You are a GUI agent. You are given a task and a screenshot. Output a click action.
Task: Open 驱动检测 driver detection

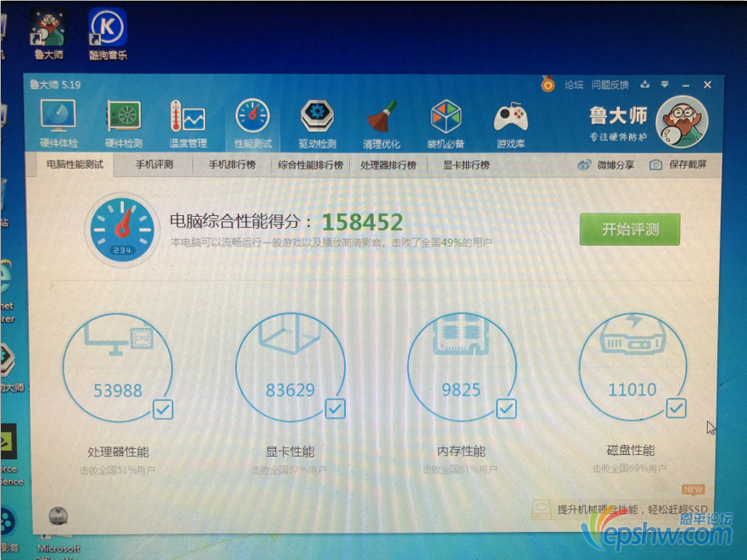tap(317, 124)
